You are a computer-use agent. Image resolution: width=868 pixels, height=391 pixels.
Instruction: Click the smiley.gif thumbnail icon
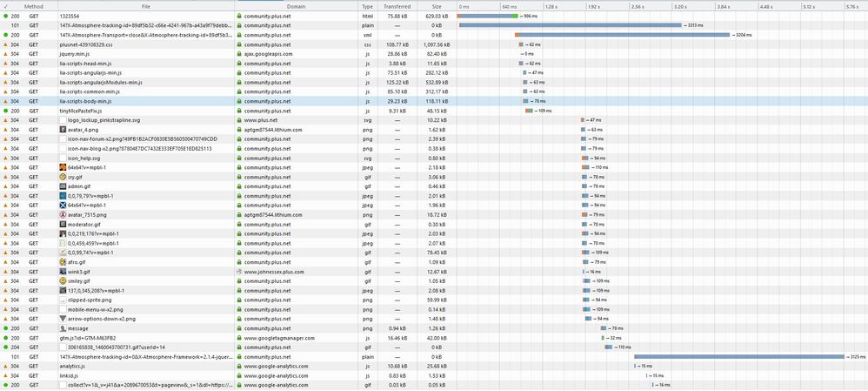(x=63, y=280)
